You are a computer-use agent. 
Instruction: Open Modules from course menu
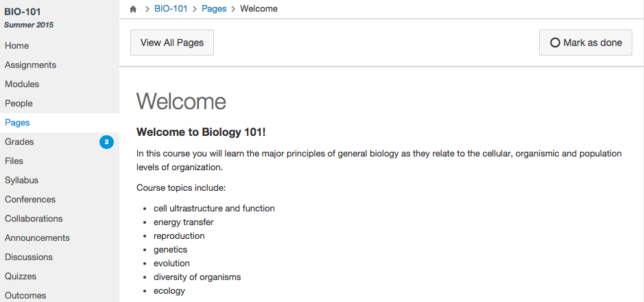click(22, 84)
